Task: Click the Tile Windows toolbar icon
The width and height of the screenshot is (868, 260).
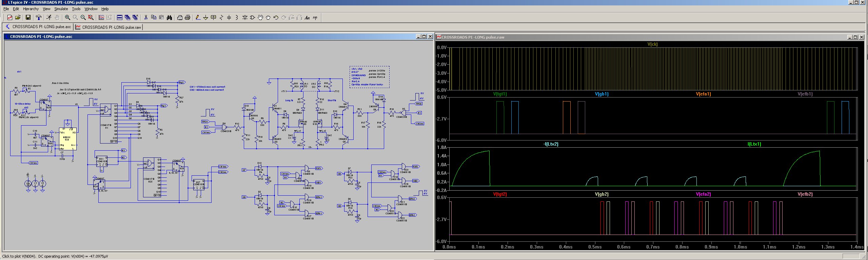Action: (119, 18)
